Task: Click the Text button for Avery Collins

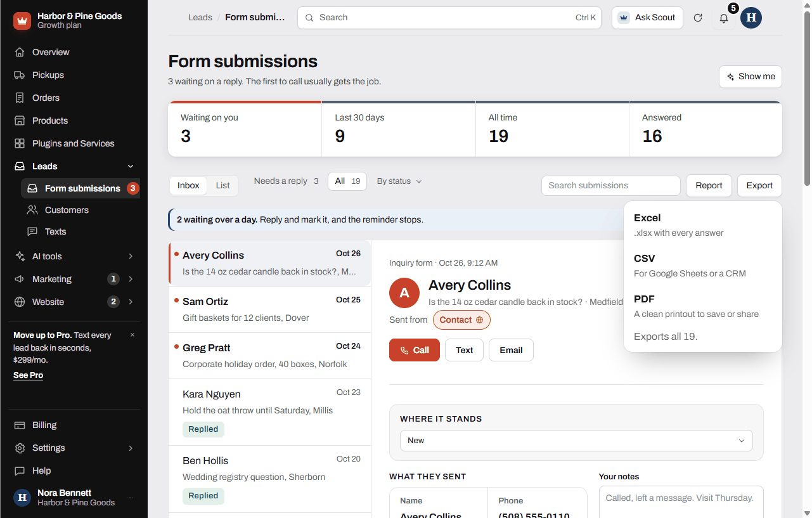Action: [464, 350]
